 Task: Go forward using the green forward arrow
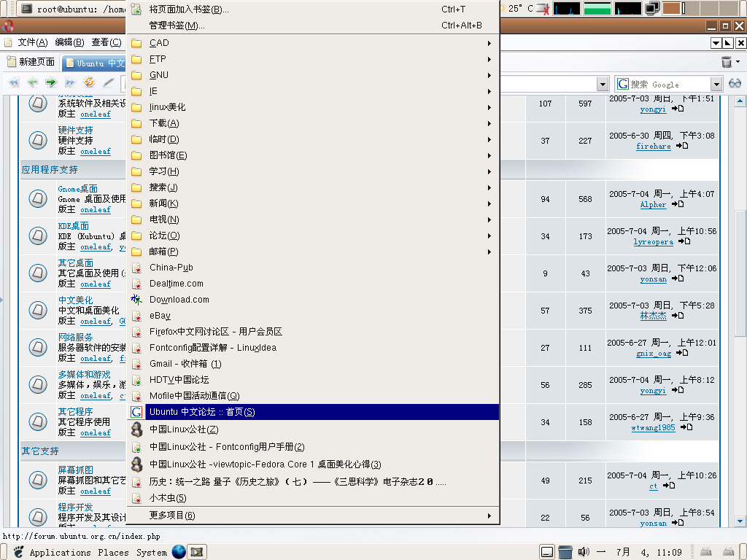[x=51, y=82]
